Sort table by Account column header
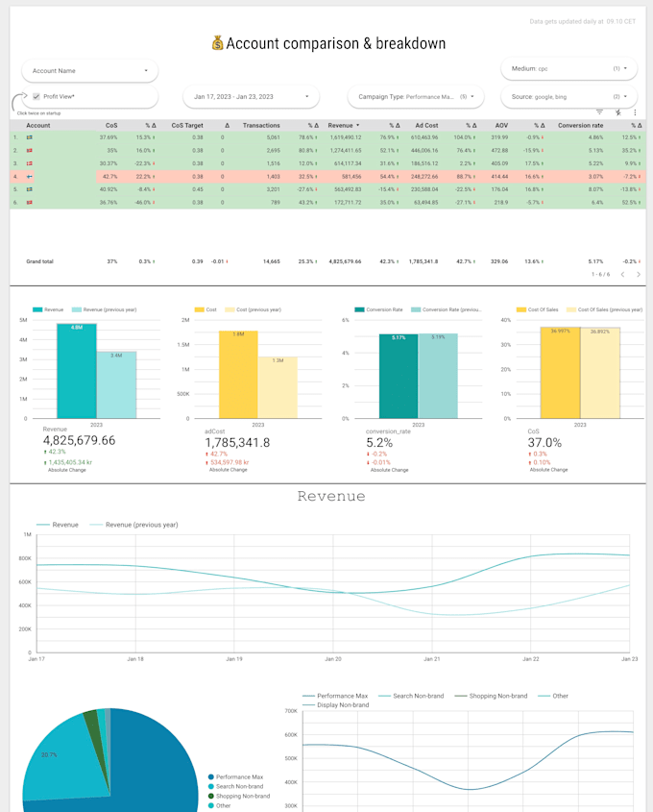The height and width of the screenshot is (812, 653). [38, 125]
